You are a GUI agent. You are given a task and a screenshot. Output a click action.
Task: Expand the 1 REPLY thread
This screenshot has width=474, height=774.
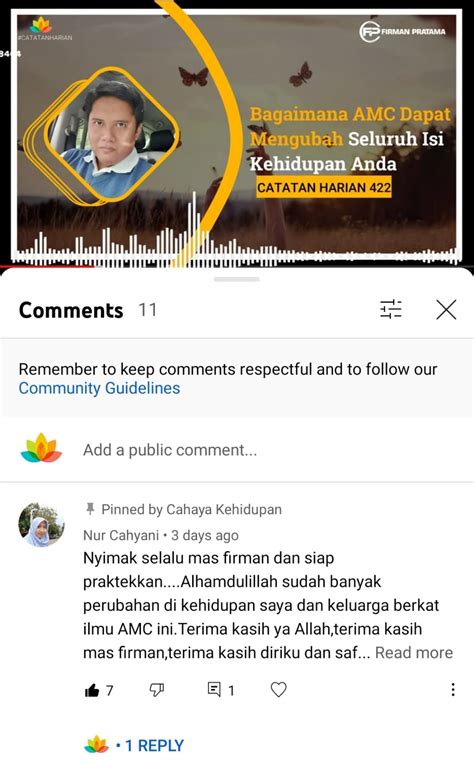point(154,745)
